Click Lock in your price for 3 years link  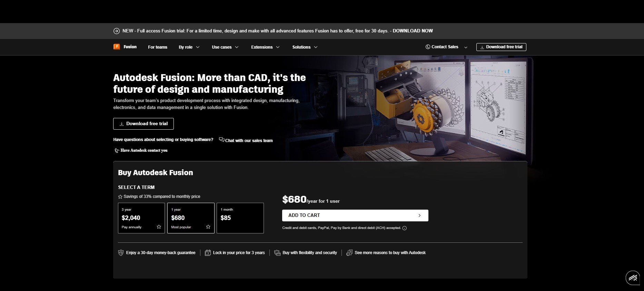(x=239, y=253)
